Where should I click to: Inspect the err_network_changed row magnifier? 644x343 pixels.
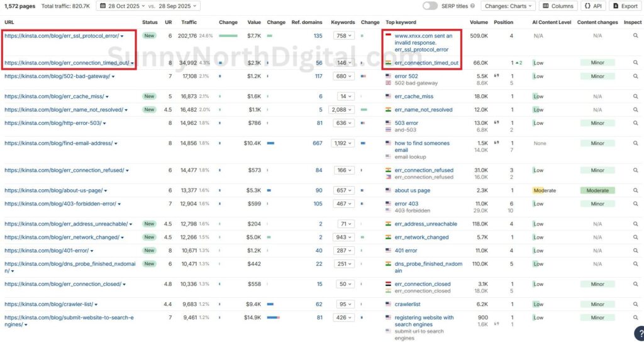pyautogui.click(x=635, y=237)
